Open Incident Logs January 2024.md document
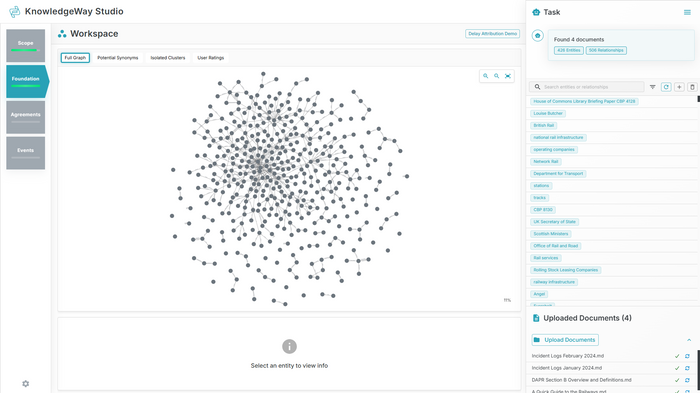 tap(567, 368)
